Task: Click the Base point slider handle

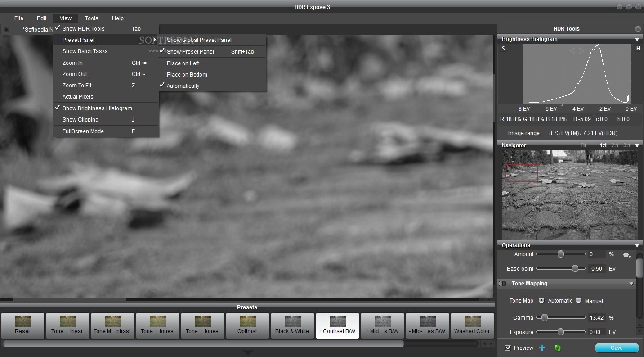Action: (575, 268)
